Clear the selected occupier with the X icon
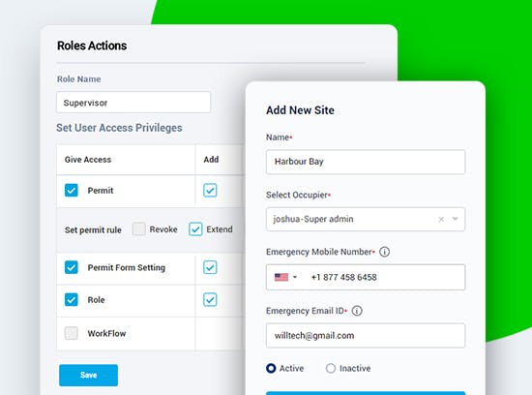 (x=441, y=220)
